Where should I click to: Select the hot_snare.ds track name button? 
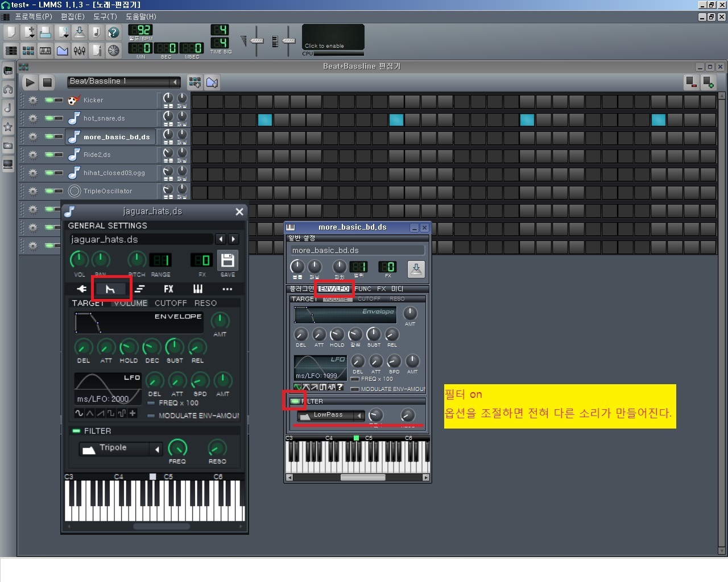[111, 118]
